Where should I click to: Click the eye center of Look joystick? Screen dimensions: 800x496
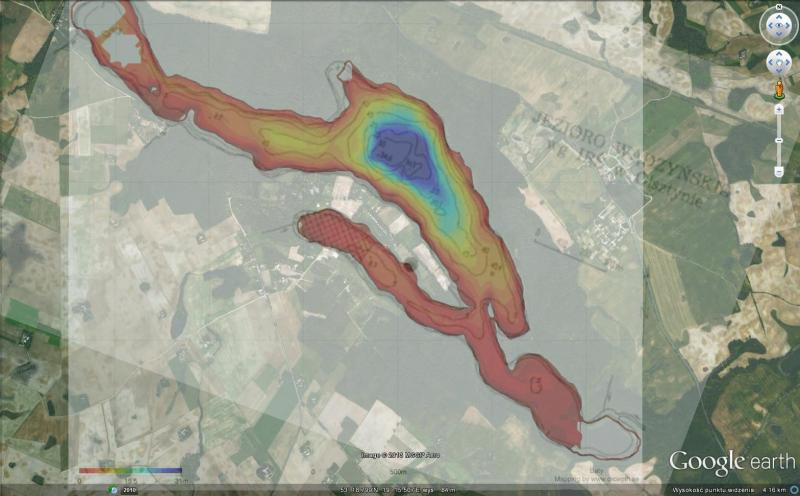[779, 26]
